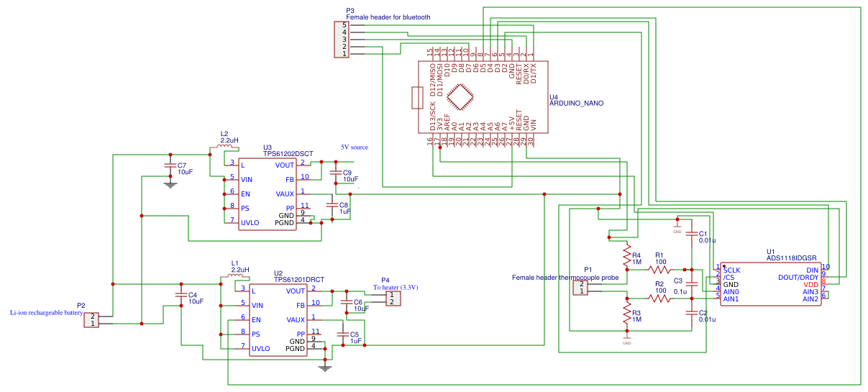This screenshot has height=392, width=868.
Task: Select the P3 bluetooth header connector
Action: (341, 40)
